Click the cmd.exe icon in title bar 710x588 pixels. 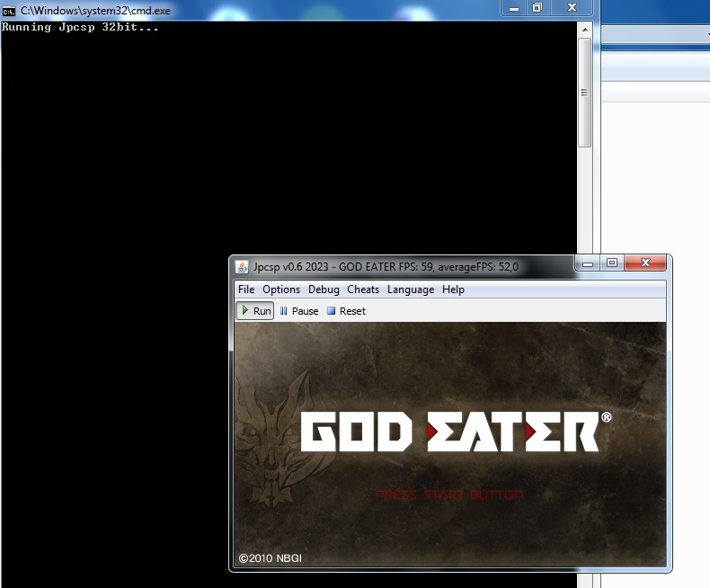(x=9, y=10)
